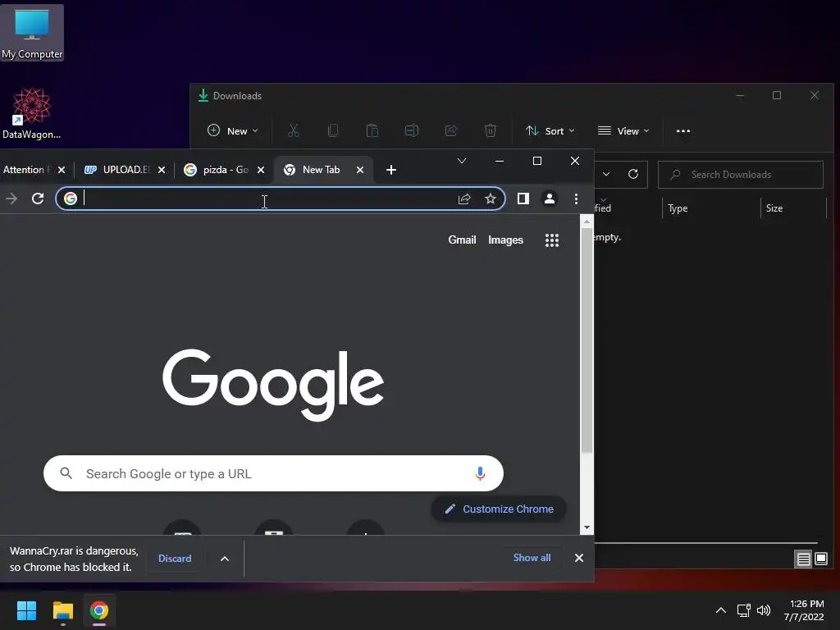Screen dimensions: 840x630
Task: Close the pizda Google search tab
Action: [260, 170]
